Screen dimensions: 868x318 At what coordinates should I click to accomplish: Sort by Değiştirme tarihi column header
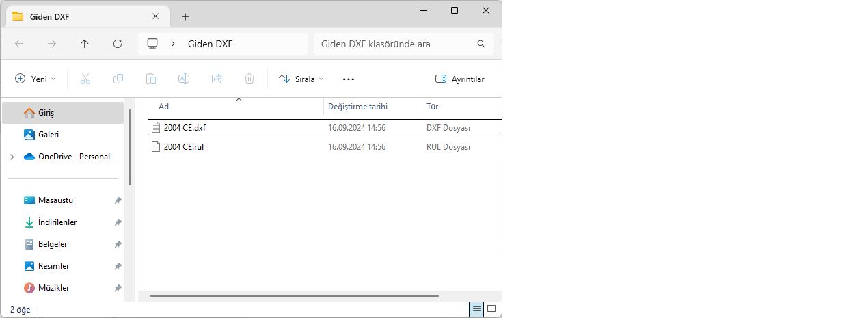coord(358,107)
